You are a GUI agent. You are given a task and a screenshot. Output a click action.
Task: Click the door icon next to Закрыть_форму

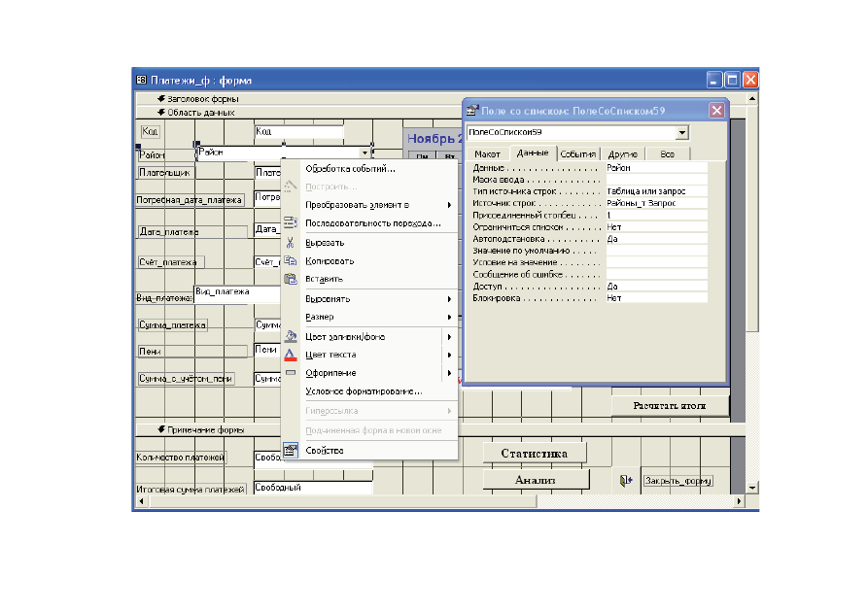[626, 481]
